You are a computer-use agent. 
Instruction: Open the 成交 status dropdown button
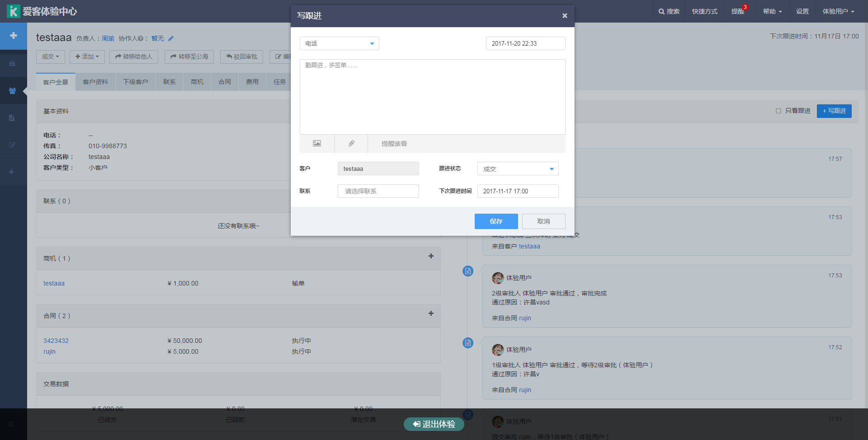click(51, 56)
